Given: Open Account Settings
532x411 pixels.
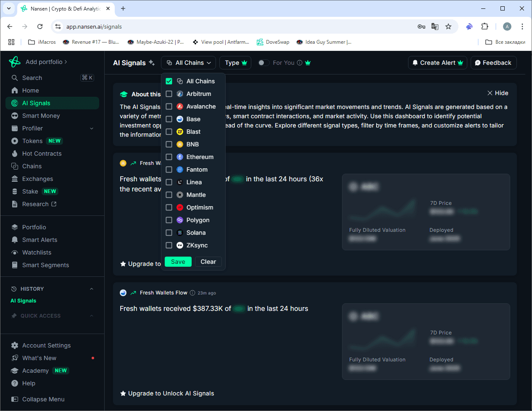Looking at the screenshot, I should pos(52,345).
